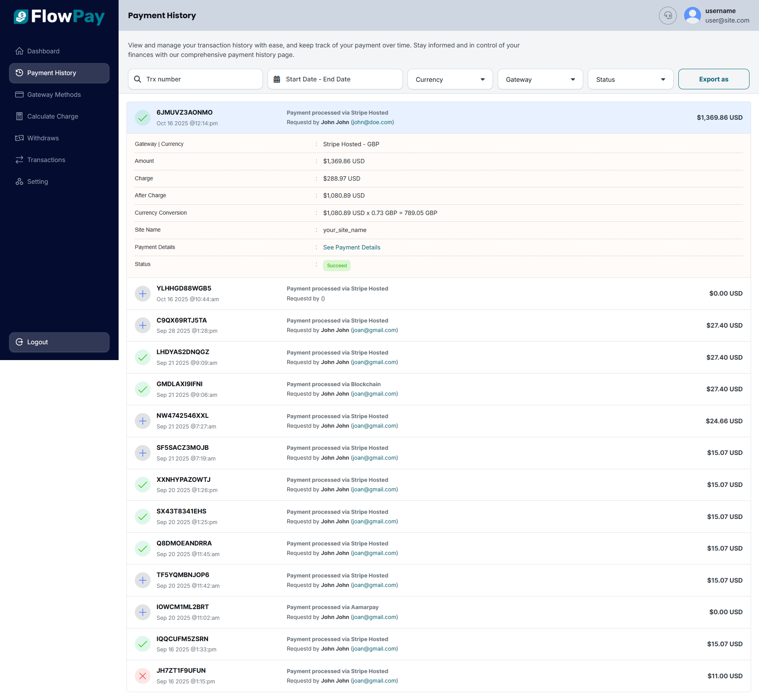Viewport: 759px width, 700px height.
Task: Expand IOWCM1ML2BRT Aamarpay transaction details
Action: pos(143,612)
